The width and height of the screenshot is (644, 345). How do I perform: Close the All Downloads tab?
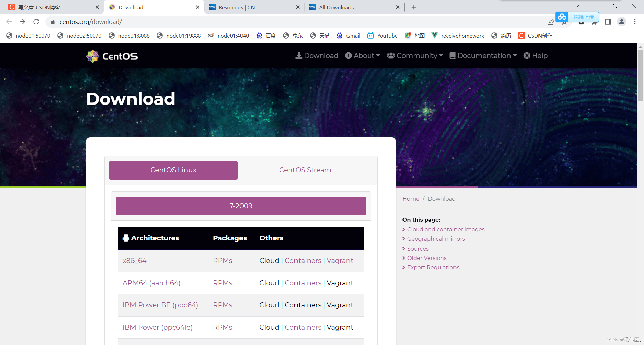point(398,7)
